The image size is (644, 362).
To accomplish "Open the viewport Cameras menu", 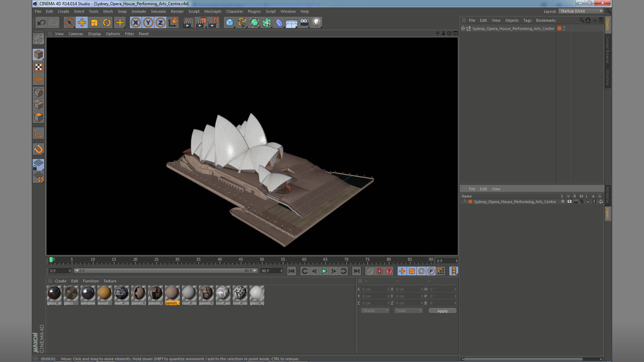I will tap(76, 34).
